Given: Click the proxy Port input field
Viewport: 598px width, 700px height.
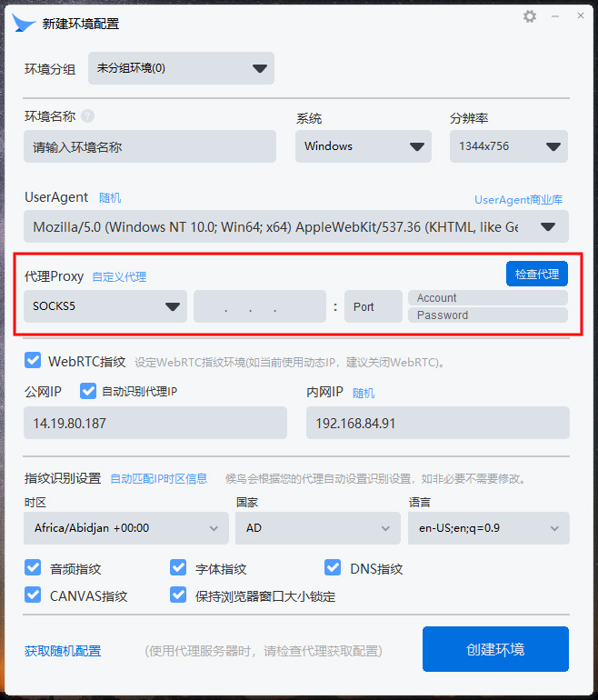Looking at the screenshot, I should (374, 306).
